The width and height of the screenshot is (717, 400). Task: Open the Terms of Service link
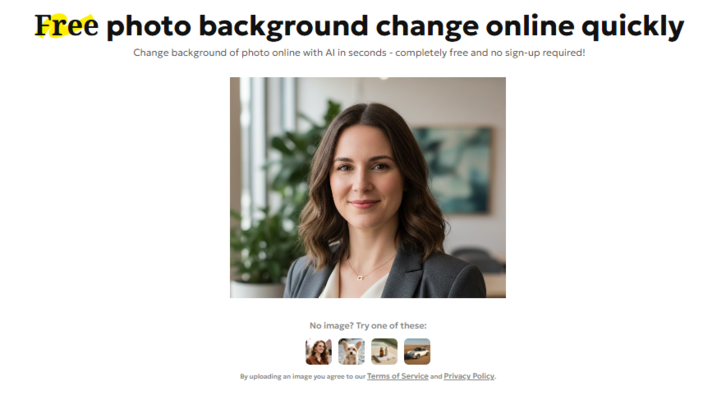[397, 376]
